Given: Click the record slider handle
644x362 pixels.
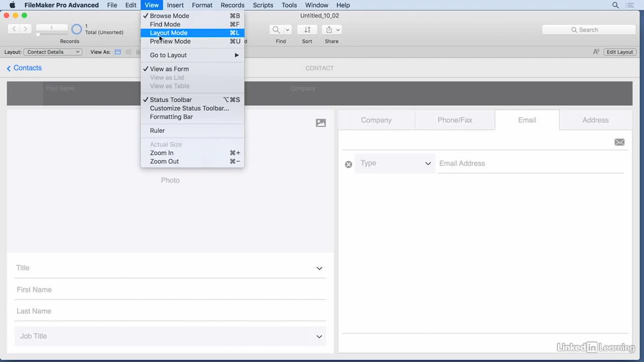Looking at the screenshot, I should (38, 35).
